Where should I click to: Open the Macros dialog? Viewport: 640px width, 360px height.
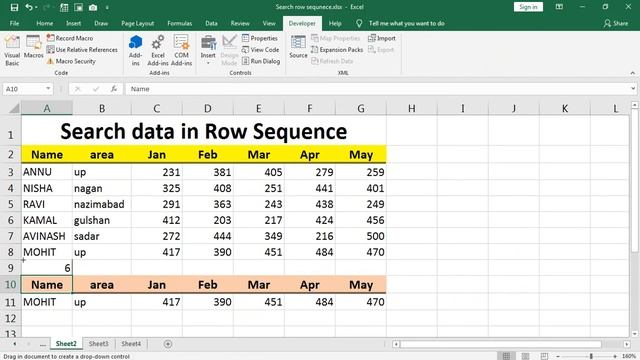pyautogui.click(x=33, y=47)
